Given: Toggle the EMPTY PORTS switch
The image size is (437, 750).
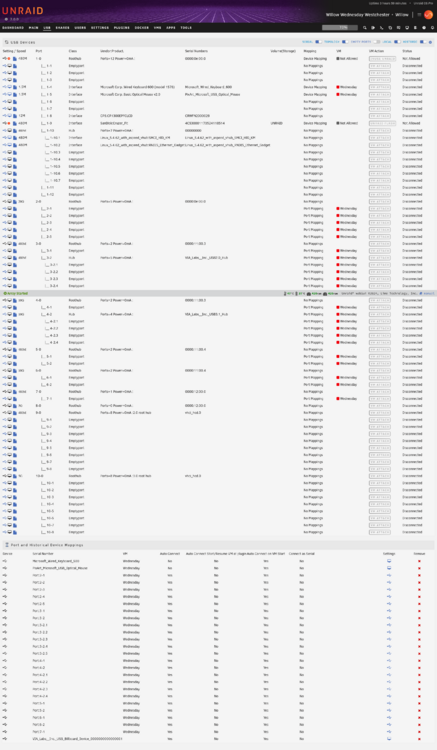Looking at the screenshot, I should click(377, 42).
